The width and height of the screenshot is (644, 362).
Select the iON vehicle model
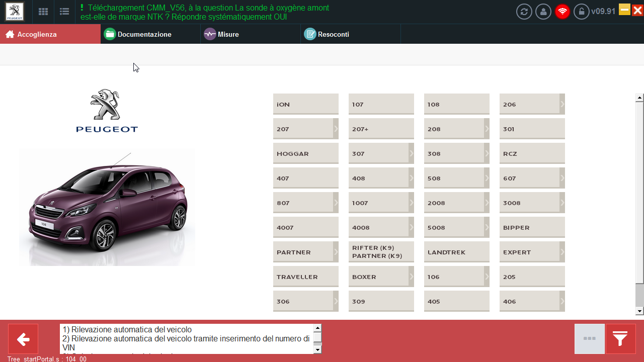click(x=306, y=104)
